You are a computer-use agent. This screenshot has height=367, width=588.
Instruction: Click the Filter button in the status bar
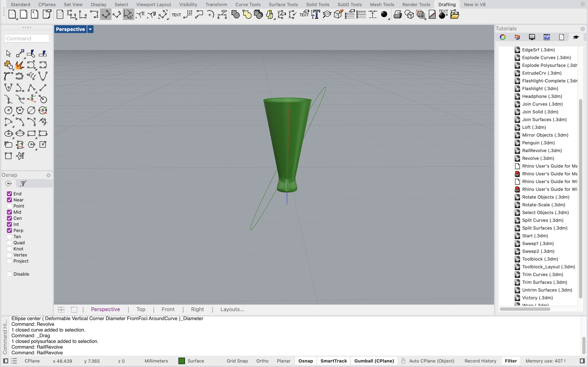click(510, 361)
